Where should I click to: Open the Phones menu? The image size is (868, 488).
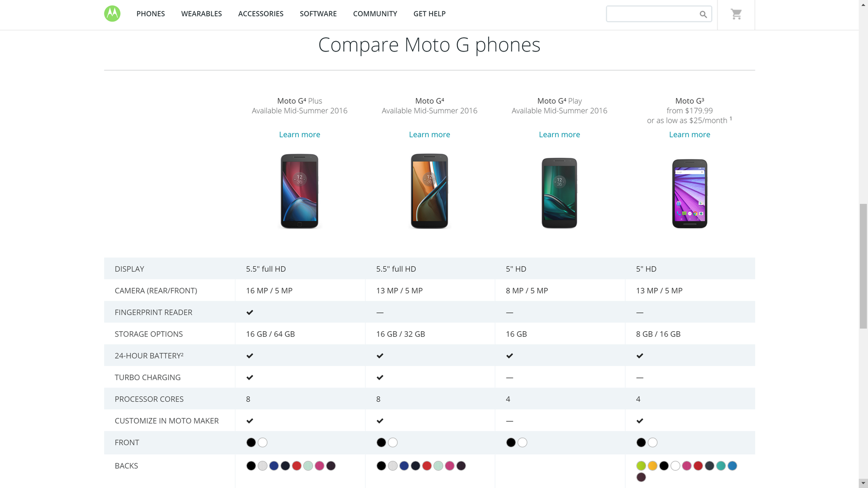151,14
